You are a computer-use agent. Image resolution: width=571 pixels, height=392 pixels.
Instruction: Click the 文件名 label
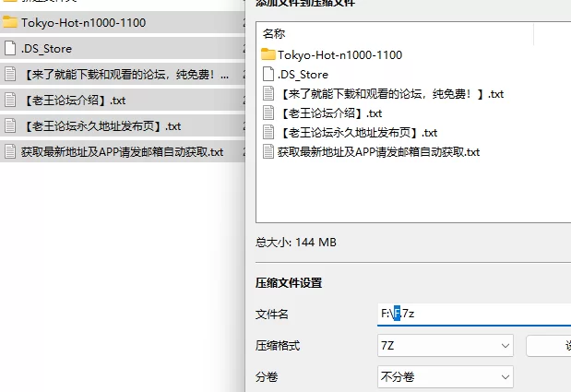pyautogui.click(x=271, y=314)
